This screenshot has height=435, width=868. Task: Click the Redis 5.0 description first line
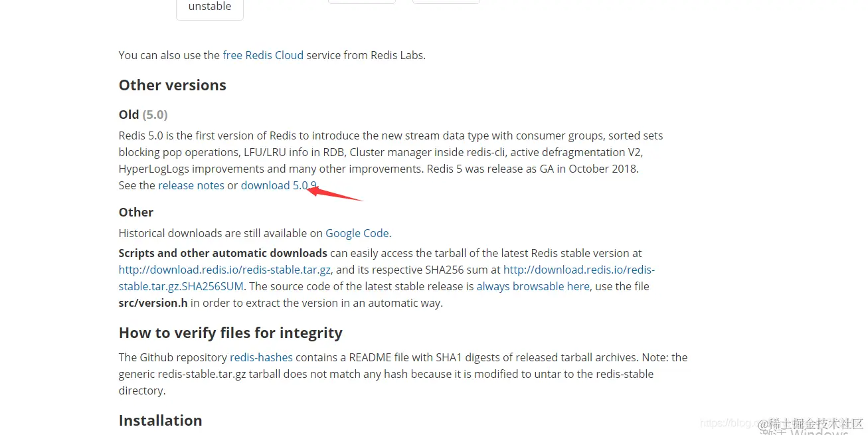[x=391, y=135]
